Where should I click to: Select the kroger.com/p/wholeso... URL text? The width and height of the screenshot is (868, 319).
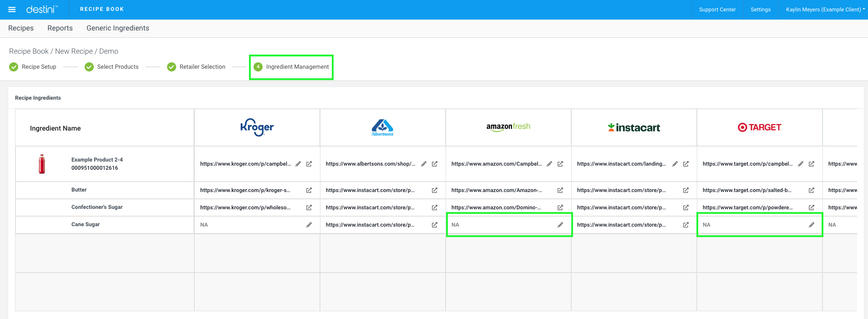[x=245, y=208]
